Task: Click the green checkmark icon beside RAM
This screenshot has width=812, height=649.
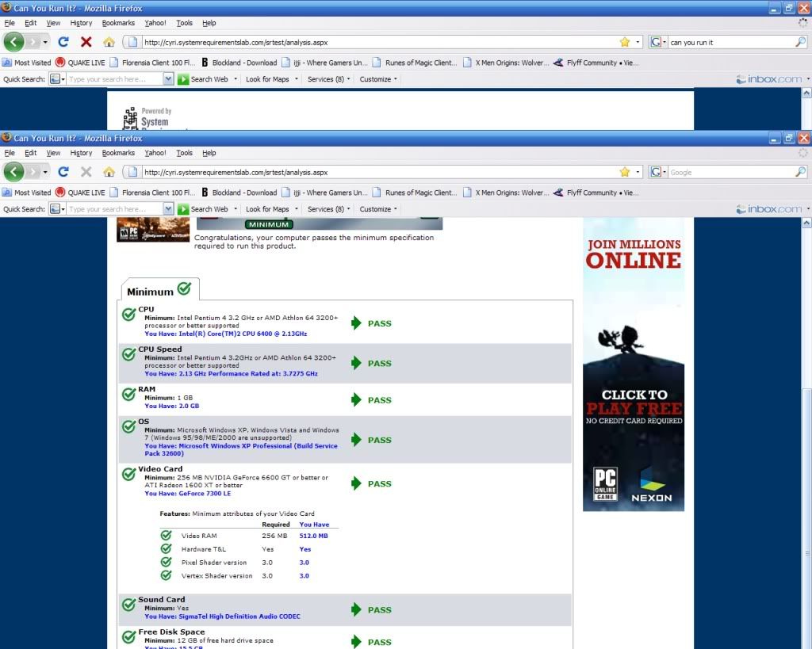Action: pos(128,394)
